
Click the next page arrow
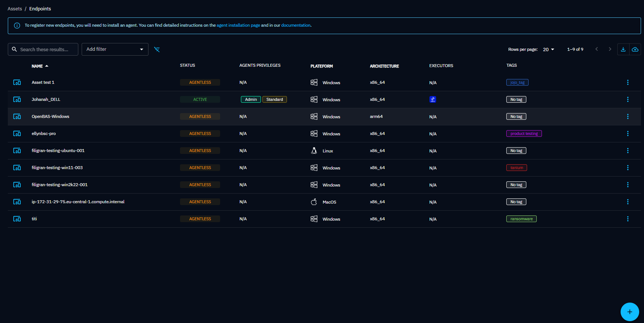[x=609, y=49]
